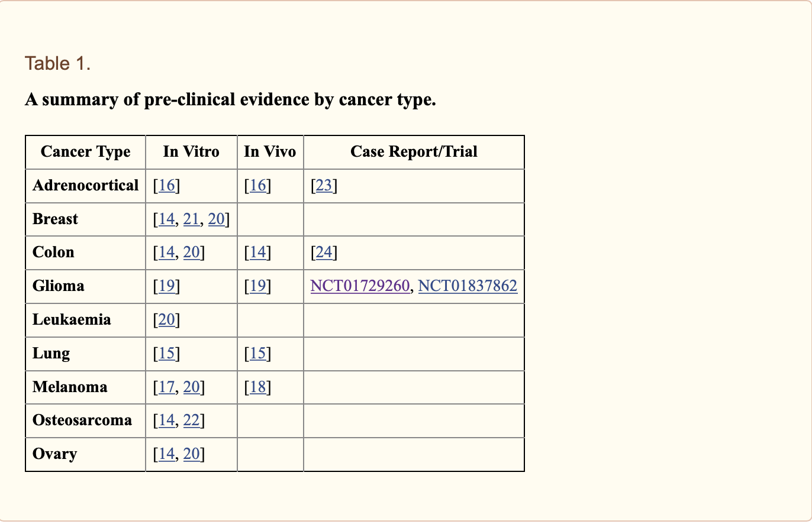Open reference 16 in Adrenocortical In Vitro cell

[166, 186]
